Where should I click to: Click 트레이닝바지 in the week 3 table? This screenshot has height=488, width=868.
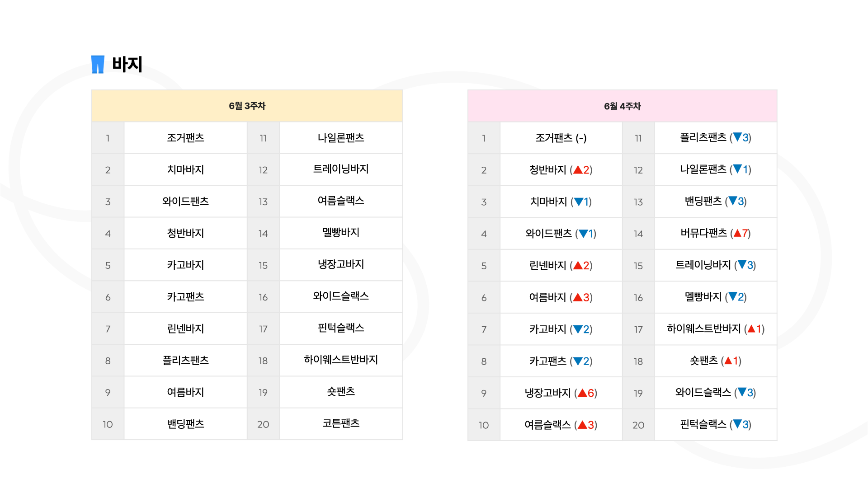pos(341,169)
